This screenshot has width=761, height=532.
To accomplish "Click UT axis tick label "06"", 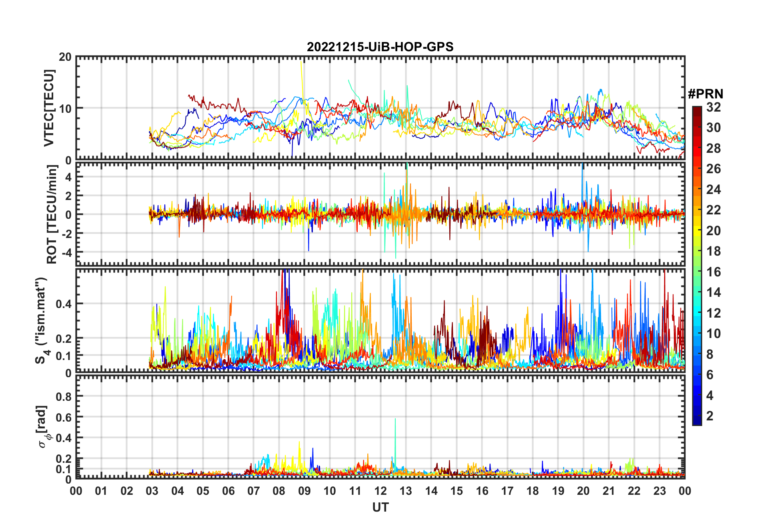I will click(x=228, y=491).
